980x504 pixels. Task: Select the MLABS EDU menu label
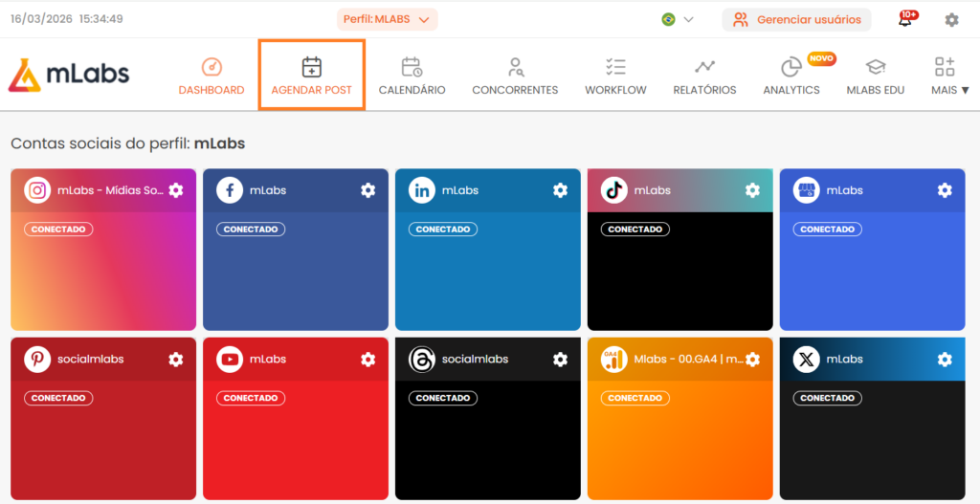875,90
